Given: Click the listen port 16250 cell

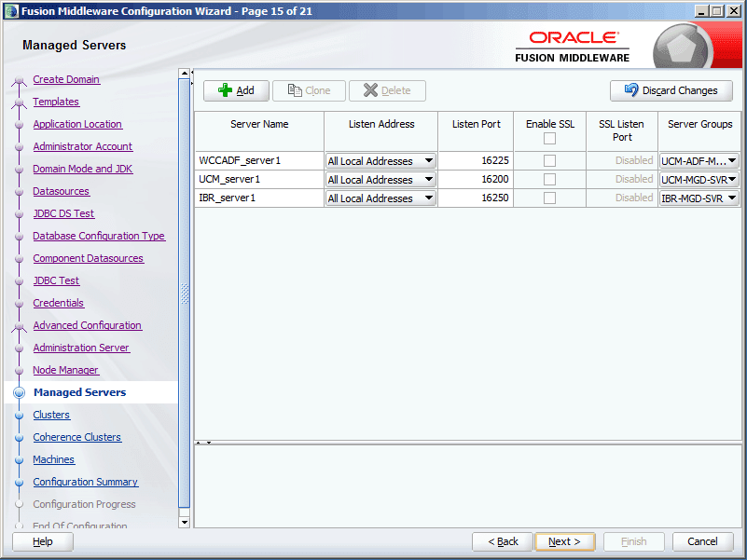Looking at the screenshot, I should pos(476,198).
